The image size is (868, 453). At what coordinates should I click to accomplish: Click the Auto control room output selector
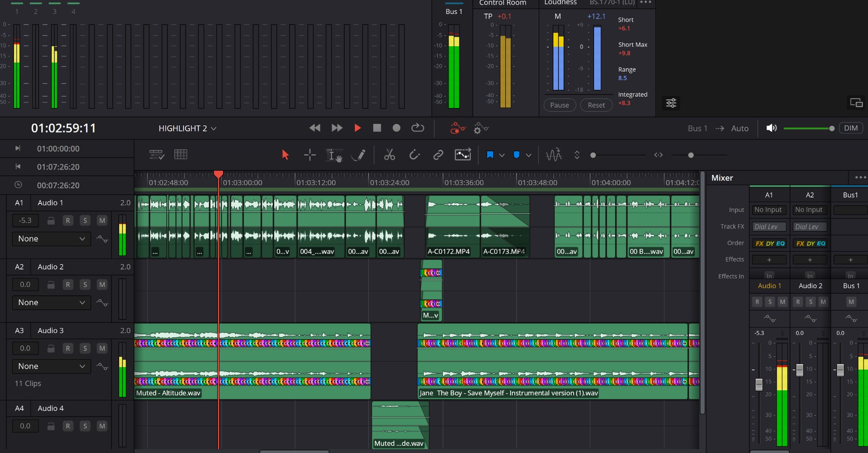pos(740,128)
